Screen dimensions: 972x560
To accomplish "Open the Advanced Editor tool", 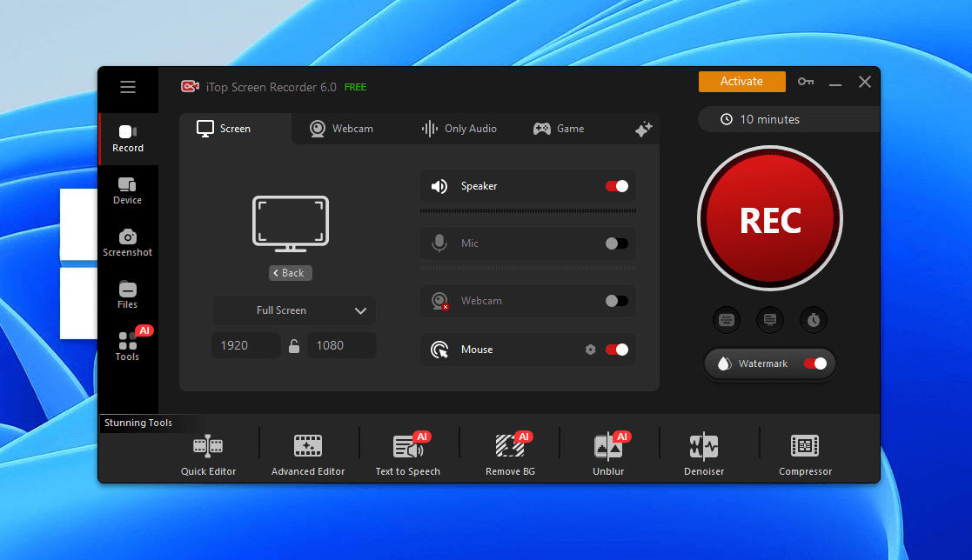I will pos(308,456).
